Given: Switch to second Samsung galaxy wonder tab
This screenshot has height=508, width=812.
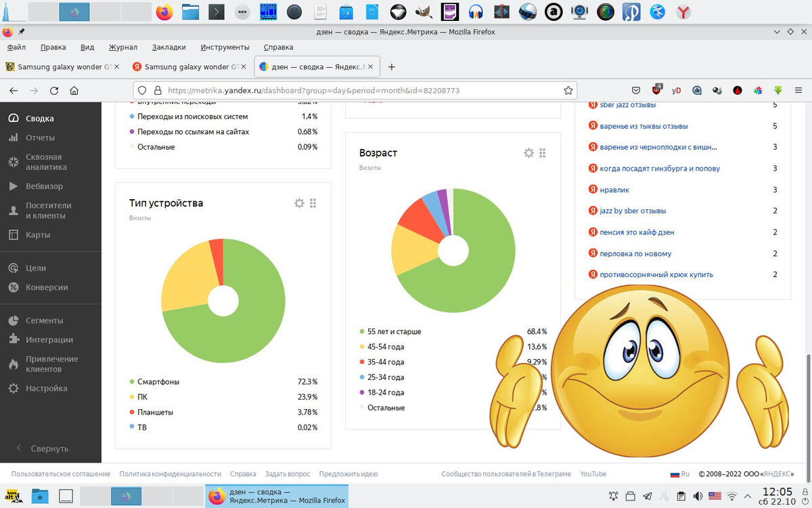Looking at the screenshot, I should point(189,67).
